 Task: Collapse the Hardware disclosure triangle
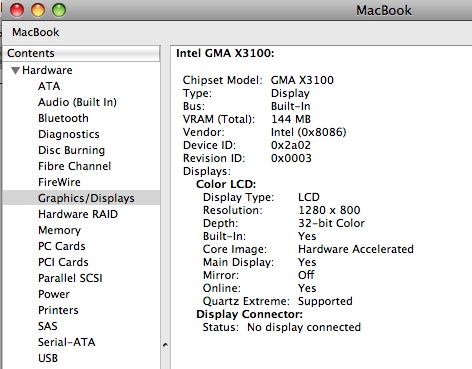[x=15, y=70]
